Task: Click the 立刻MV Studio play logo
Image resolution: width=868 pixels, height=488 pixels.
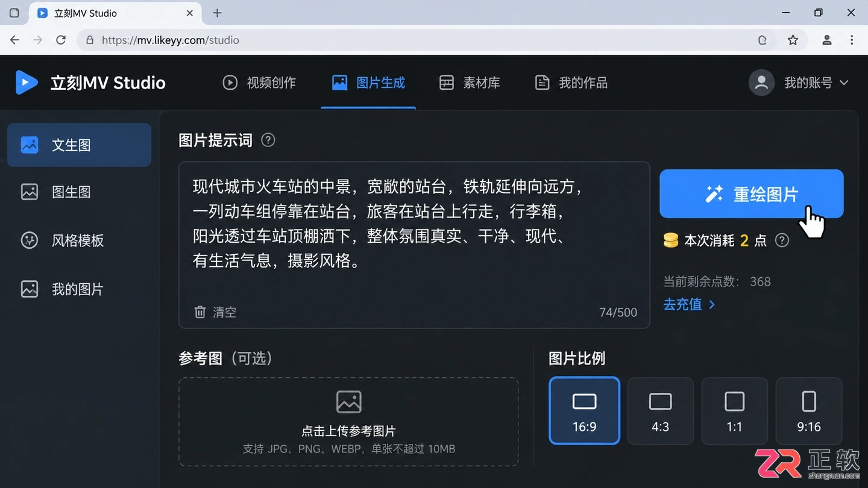Action: tap(26, 83)
